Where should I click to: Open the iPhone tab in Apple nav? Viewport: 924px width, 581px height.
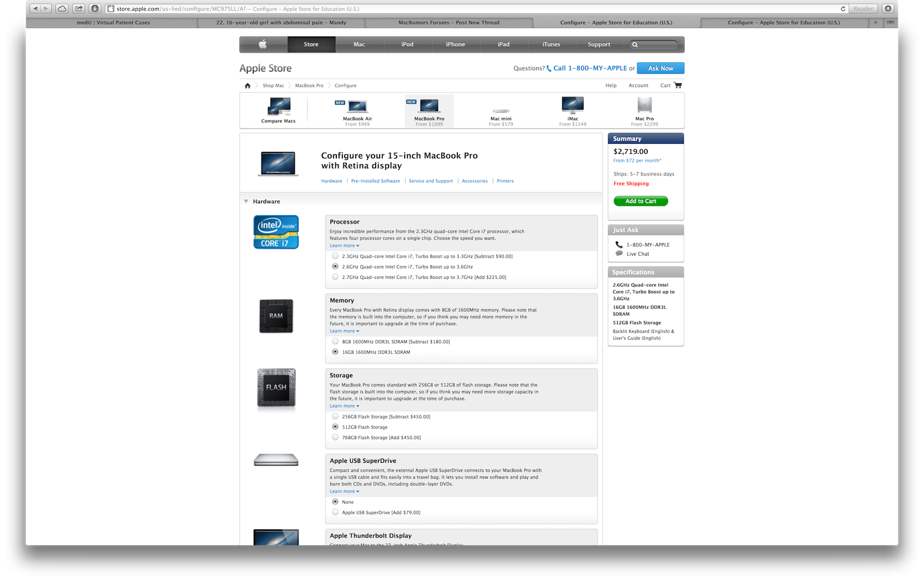(x=456, y=44)
